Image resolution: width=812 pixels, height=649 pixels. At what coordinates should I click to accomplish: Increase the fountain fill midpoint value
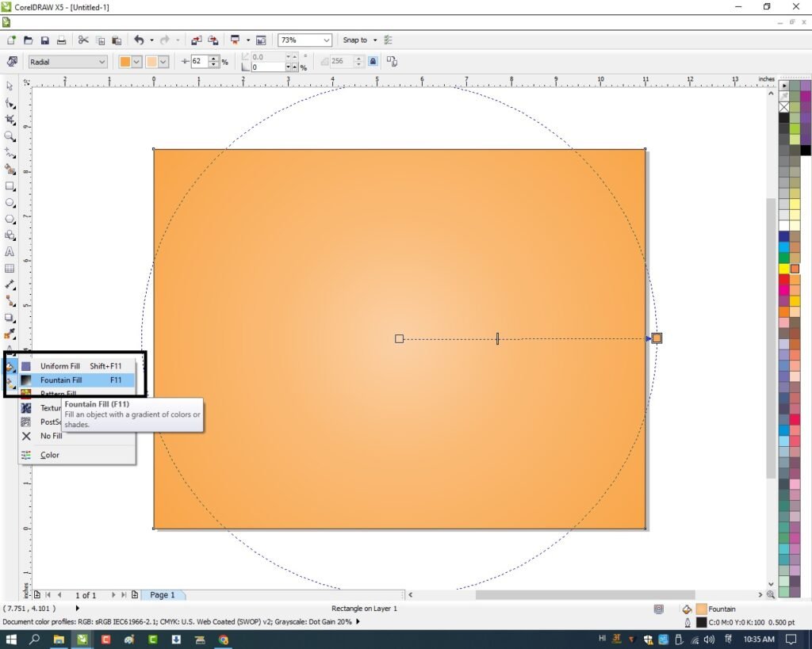click(214, 59)
